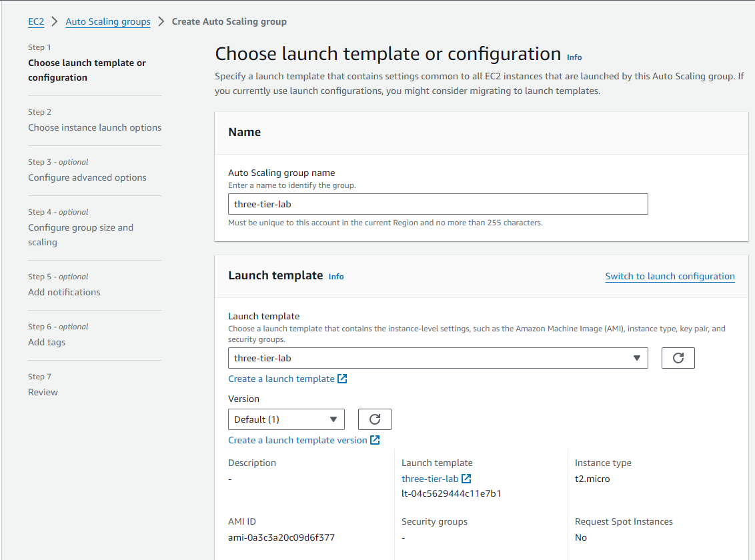Open Info beside Launch template heading

336,277
